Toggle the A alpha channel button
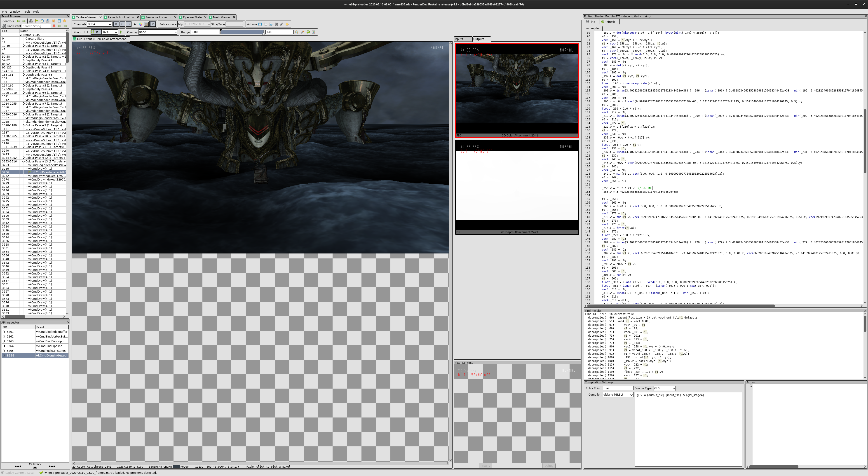Screen dimensions: 868x476 (135, 24)
